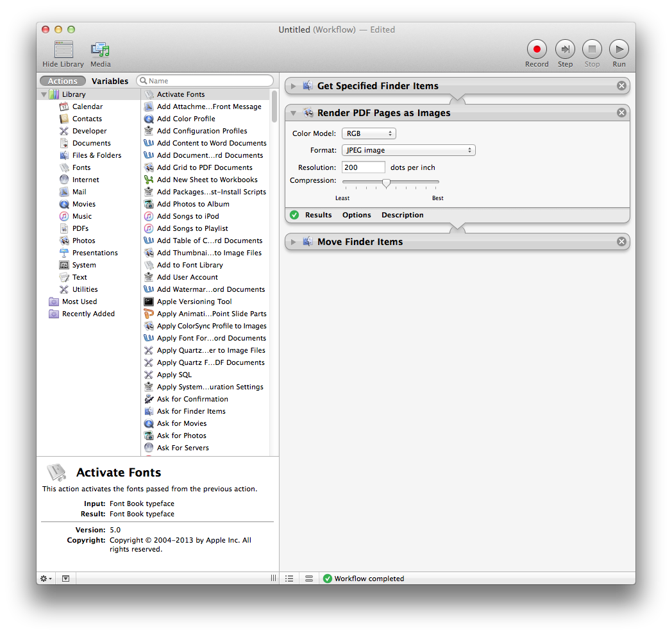The width and height of the screenshot is (672, 635).
Task: Click the Resolution input field
Action: tap(363, 166)
